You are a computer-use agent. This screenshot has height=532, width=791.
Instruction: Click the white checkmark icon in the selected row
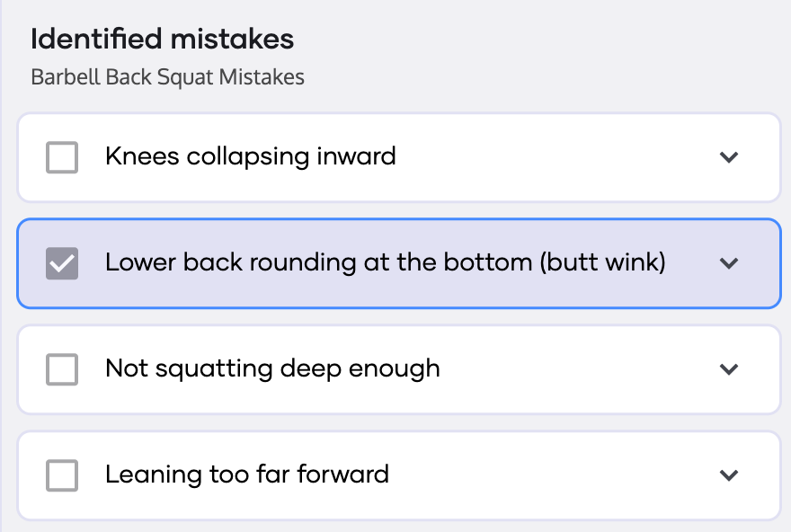(x=62, y=263)
